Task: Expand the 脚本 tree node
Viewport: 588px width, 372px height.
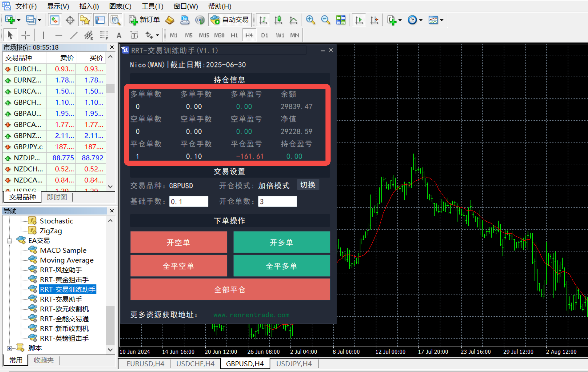Action: coord(9,348)
